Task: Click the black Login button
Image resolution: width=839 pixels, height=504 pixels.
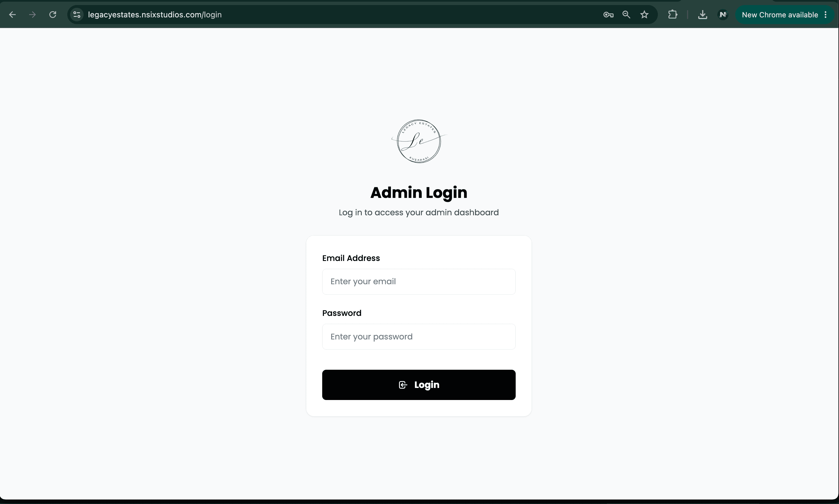Action: [x=419, y=385]
